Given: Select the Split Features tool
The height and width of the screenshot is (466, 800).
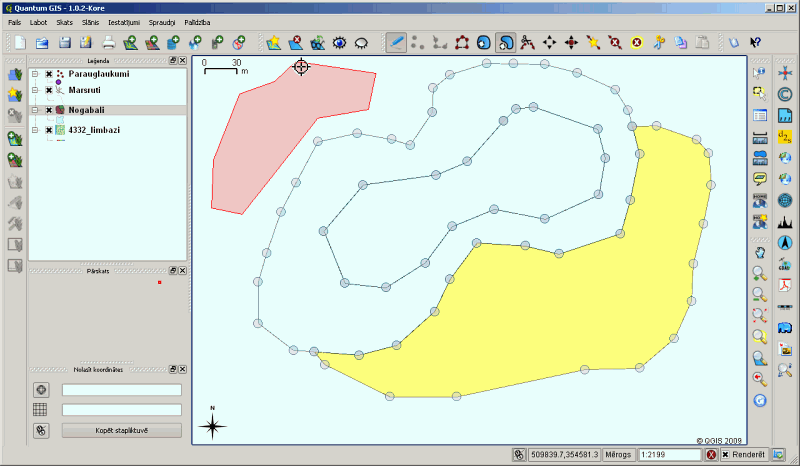Looking at the screenshot, I should pyautogui.click(x=527, y=43).
